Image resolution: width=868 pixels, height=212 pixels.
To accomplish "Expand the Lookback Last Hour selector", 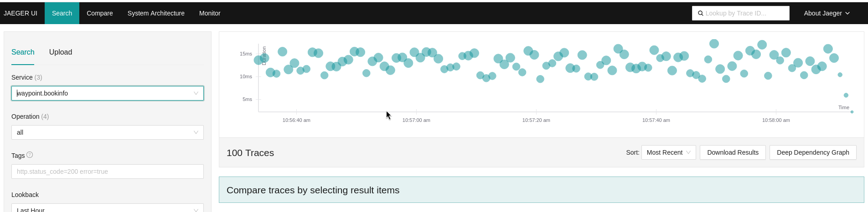I will [107, 209].
